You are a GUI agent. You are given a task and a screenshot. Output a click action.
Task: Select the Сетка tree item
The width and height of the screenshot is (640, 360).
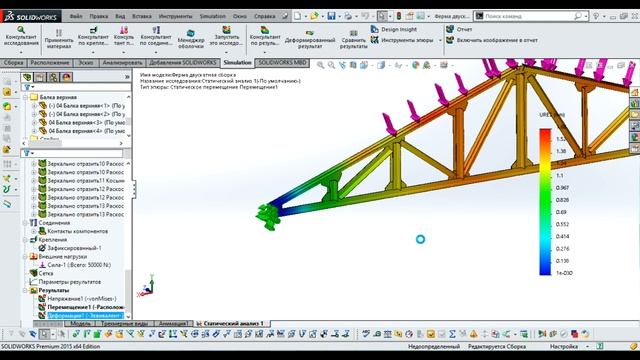coord(42,273)
